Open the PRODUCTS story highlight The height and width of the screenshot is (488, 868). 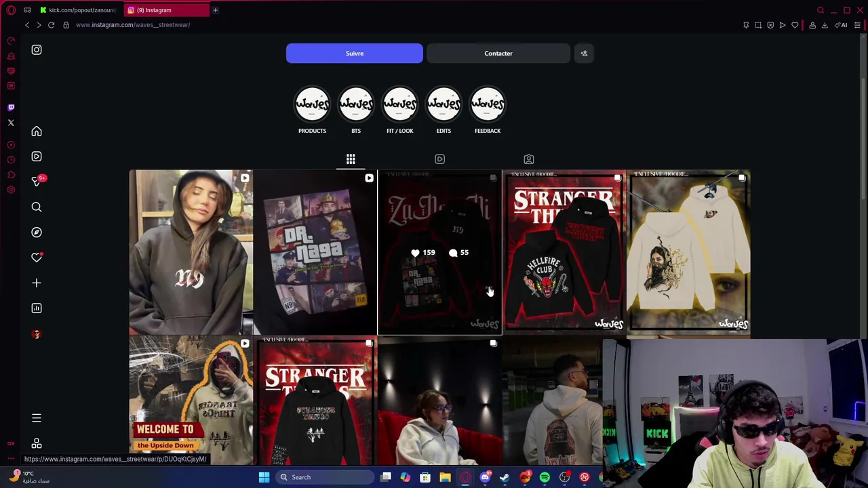coord(312,110)
